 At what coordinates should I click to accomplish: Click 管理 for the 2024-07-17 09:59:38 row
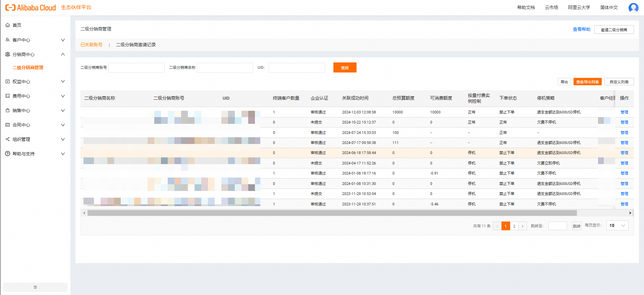(x=624, y=143)
